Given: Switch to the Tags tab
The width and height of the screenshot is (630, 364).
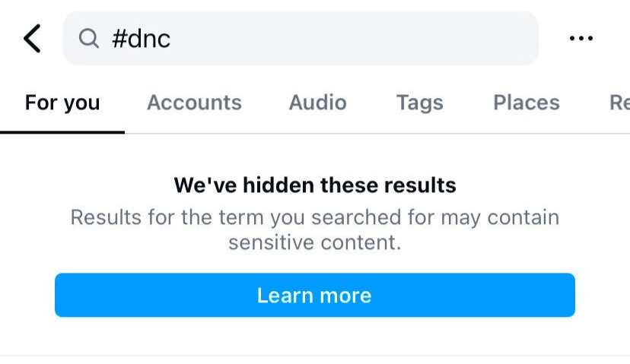Looking at the screenshot, I should click(419, 103).
